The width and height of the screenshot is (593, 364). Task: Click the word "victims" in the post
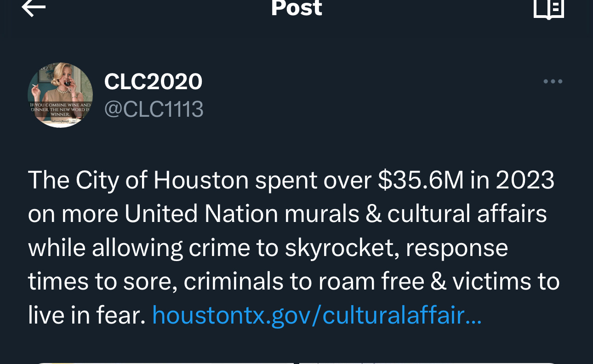coord(492,282)
